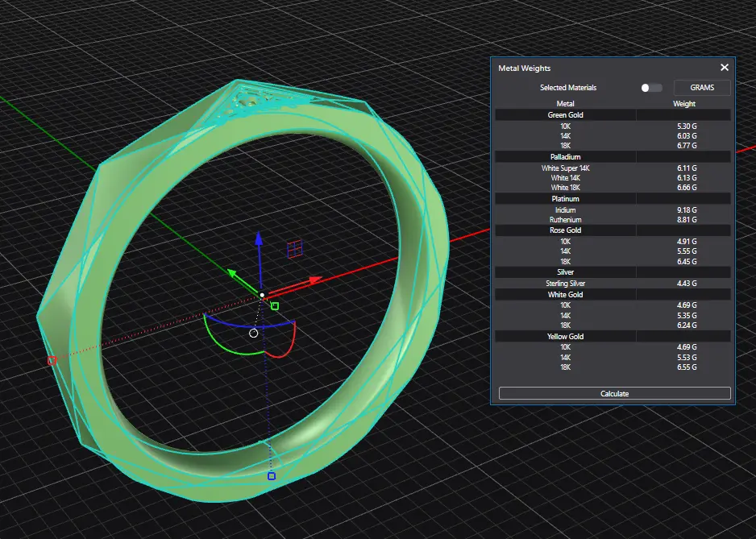Viewport: 756px width, 539px height.
Task: Click the blue Z-axis gizmo arrow
Action: point(258,240)
